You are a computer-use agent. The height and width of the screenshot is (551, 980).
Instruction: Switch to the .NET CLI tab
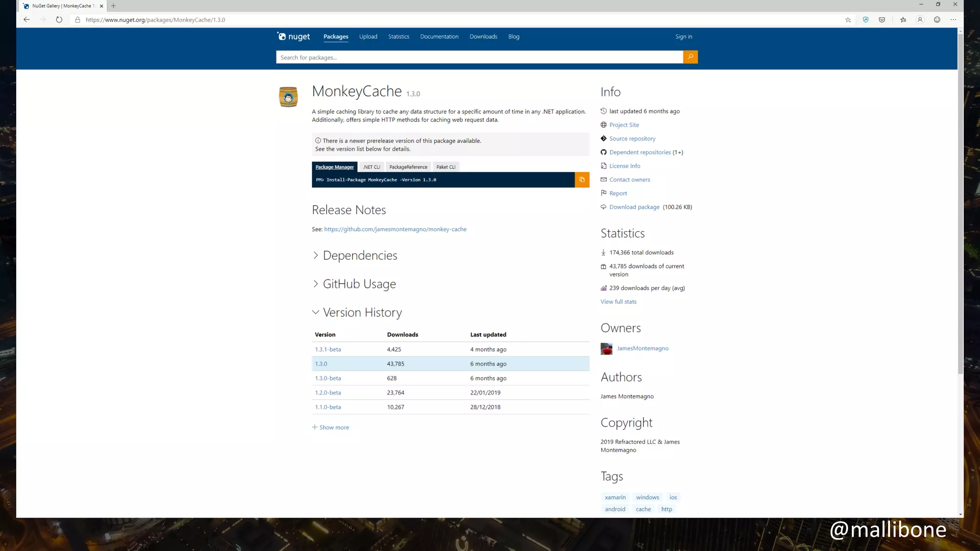(371, 167)
